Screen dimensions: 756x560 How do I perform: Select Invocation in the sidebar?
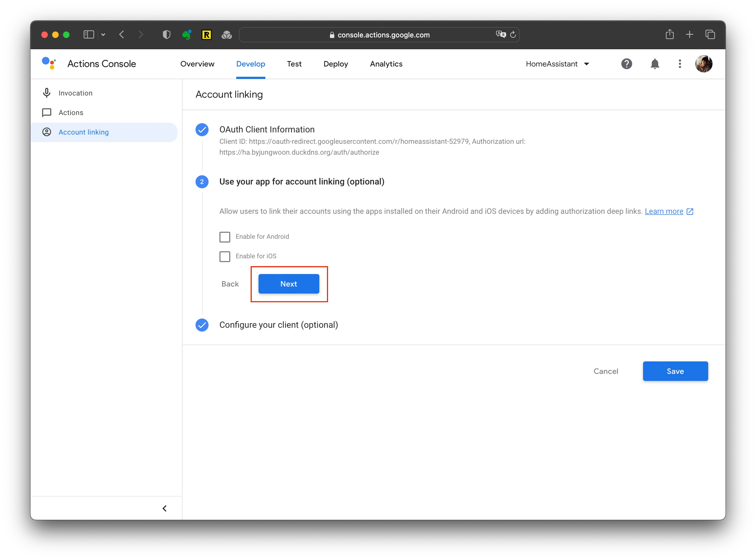(x=104, y=93)
